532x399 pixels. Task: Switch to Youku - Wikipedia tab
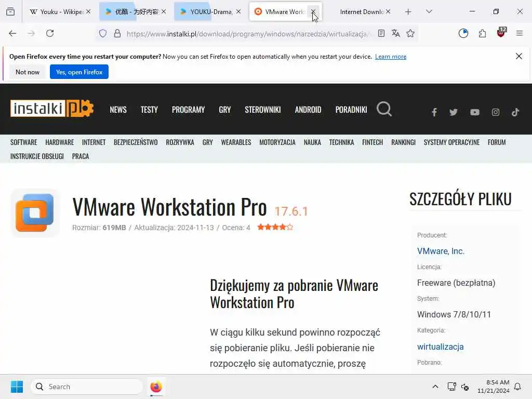pyautogui.click(x=56, y=12)
